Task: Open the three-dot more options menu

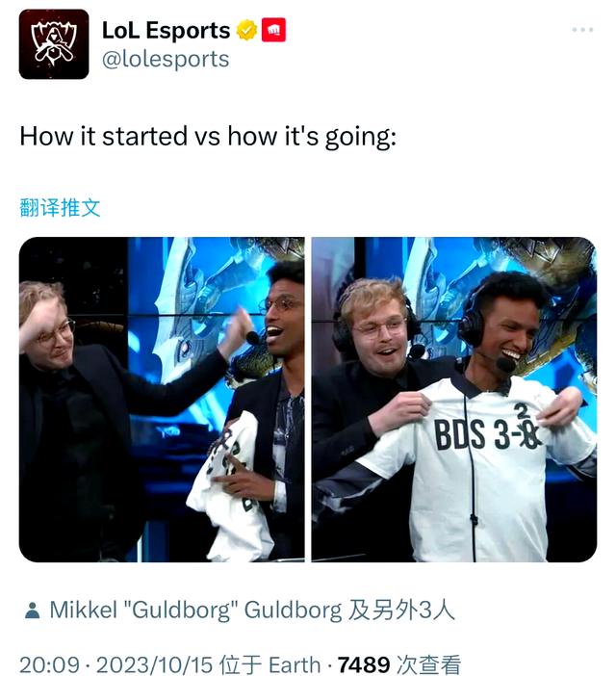Action: click(582, 30)
